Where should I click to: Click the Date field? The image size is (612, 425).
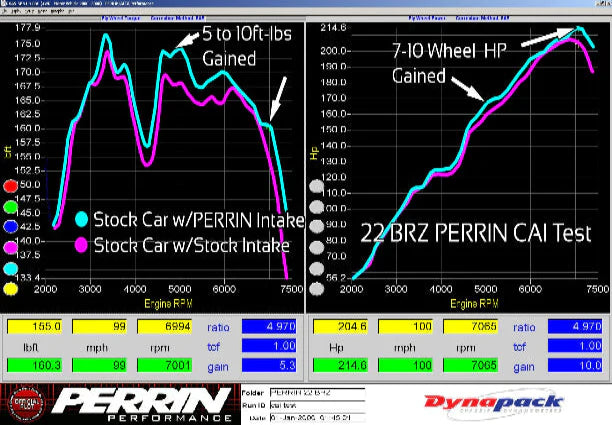coord(317,418)
